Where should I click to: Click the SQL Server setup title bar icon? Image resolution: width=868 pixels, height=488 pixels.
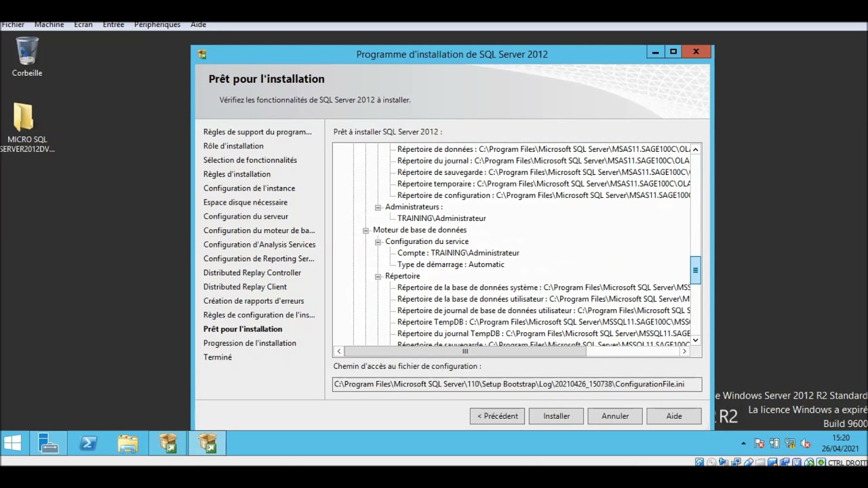tap(202, 54)
